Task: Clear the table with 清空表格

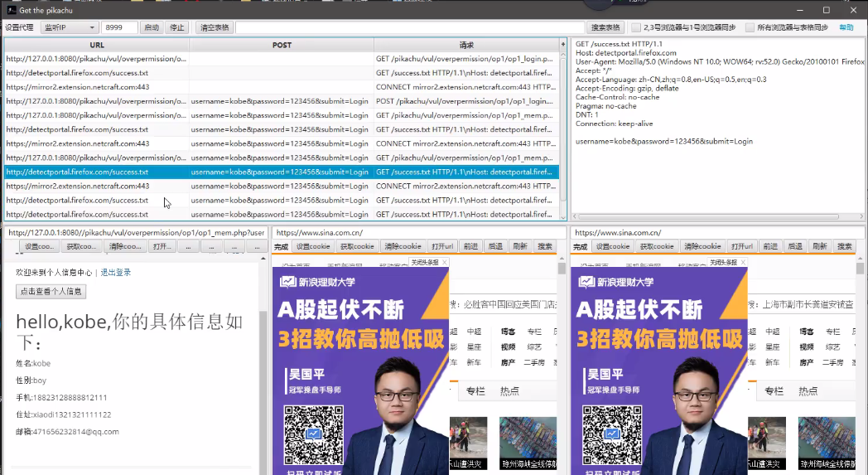Action: coord(215,27)
